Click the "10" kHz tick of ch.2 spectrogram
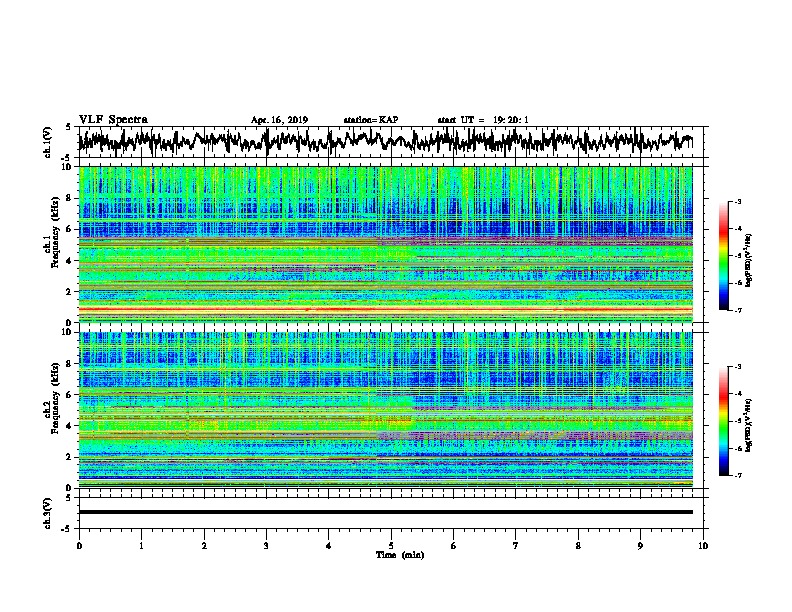The height and width of the screenshot is (612, 792). pyautogui.click(x=69, y=332)
